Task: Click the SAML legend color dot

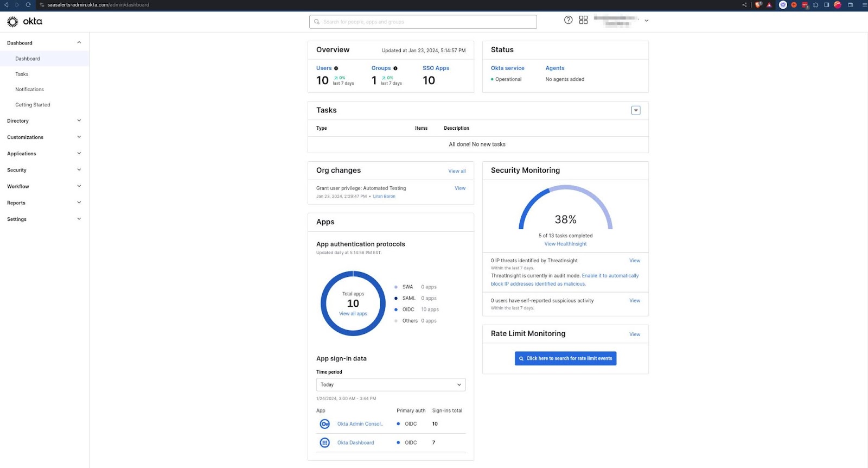Action: coord(396,298)
